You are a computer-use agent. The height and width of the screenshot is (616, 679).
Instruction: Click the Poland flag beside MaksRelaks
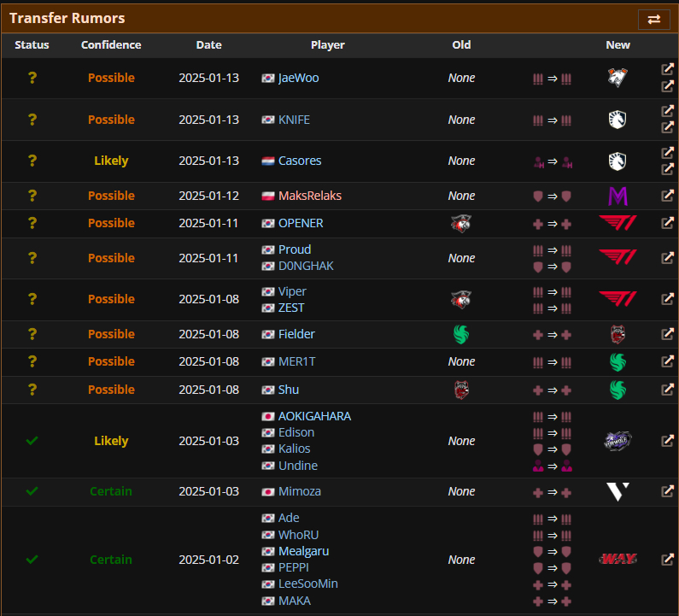tap(268, 196)
